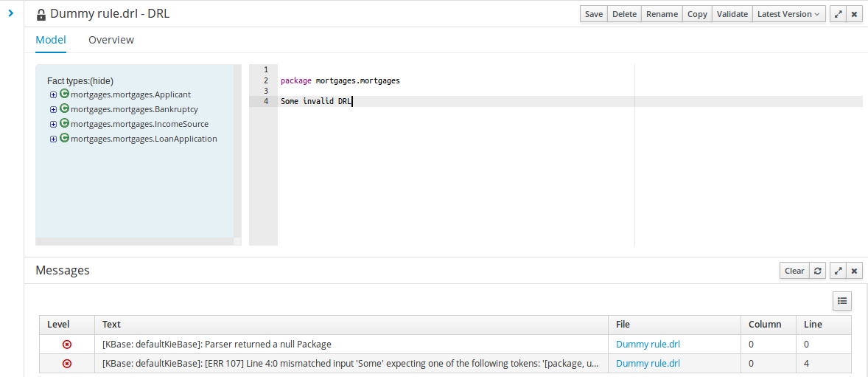Close the Messages panel
Viewport: 868px width, 377px height.
(x=855, y=271)
